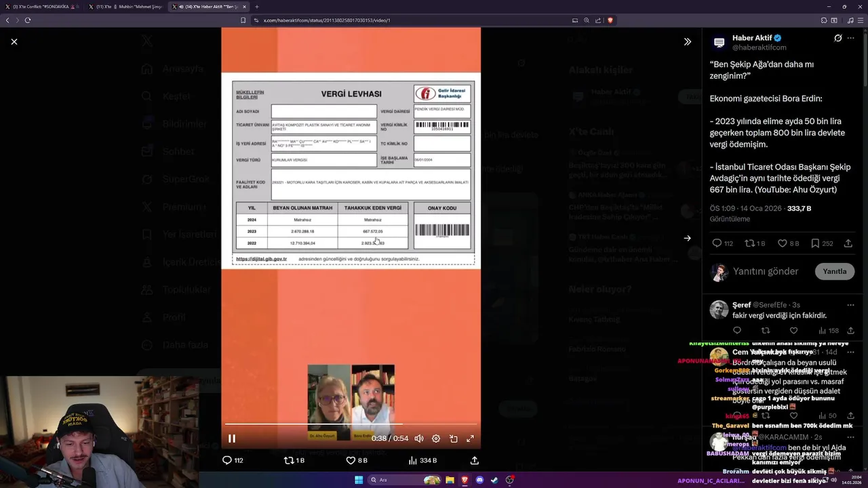View stats of Şeref's comment (158)
Viewport: 868px width, 488px height.
[x=828, y=331]
